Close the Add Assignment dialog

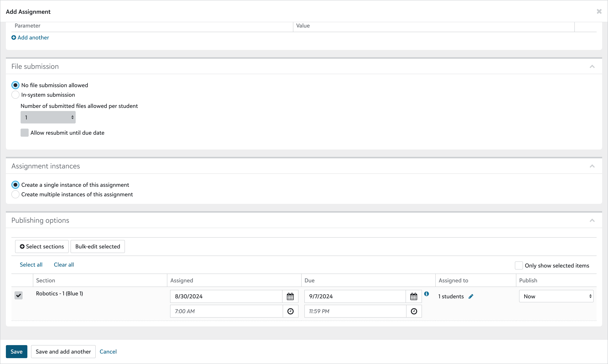pos(599,11)
